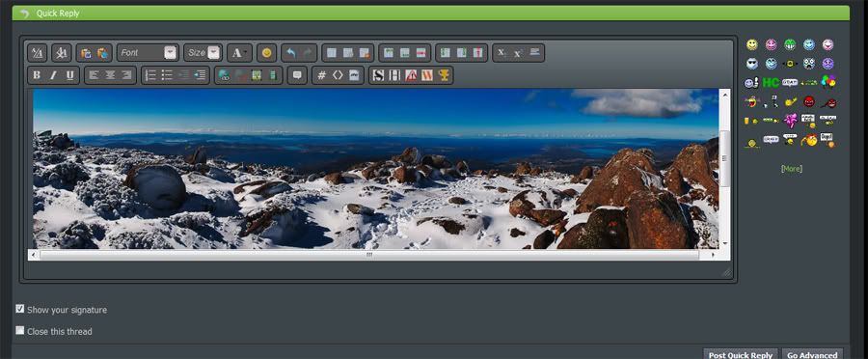
Task: Insert the pink smiley emoticon
Action: pos(772,44)
